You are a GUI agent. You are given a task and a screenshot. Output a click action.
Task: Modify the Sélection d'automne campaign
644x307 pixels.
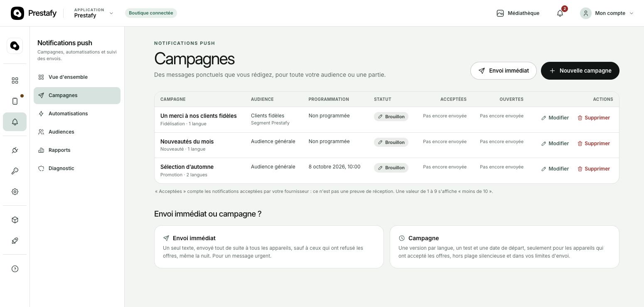[x=555, y=169]
